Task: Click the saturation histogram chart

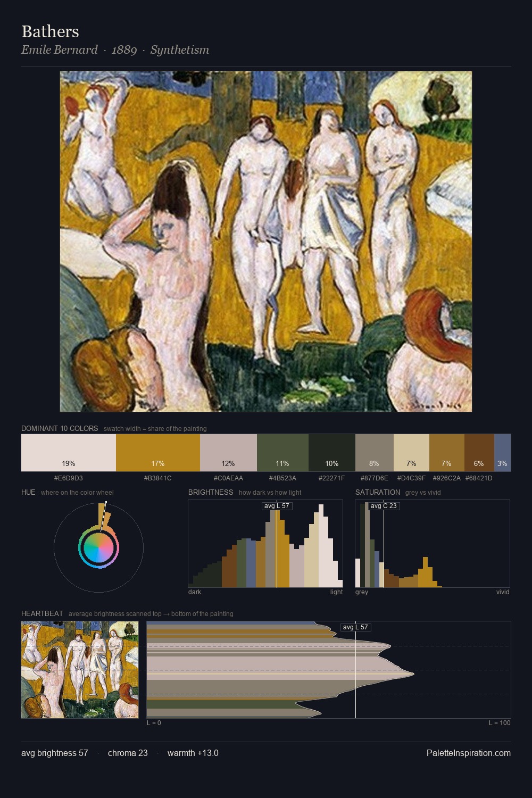Action: click(433, 544)
